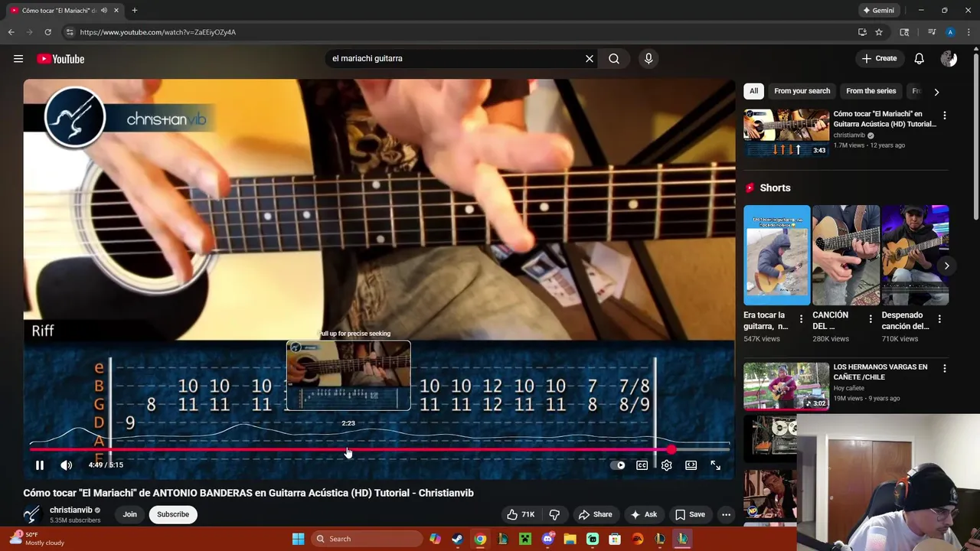Viewport: 980px width, 551px height.
Task: Save the video to a playlist
Action: [x=690, y=514]
